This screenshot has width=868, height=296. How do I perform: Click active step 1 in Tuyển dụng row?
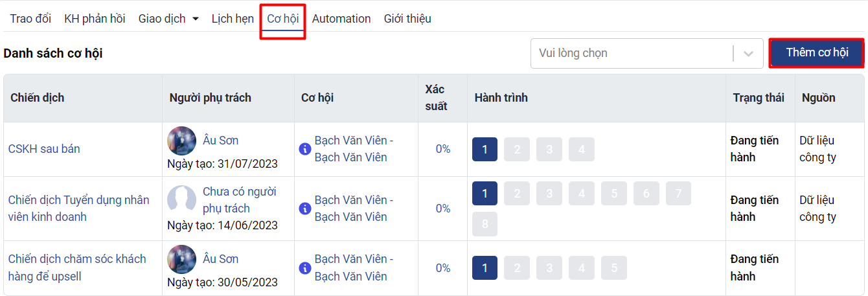[x=485, y=194]
